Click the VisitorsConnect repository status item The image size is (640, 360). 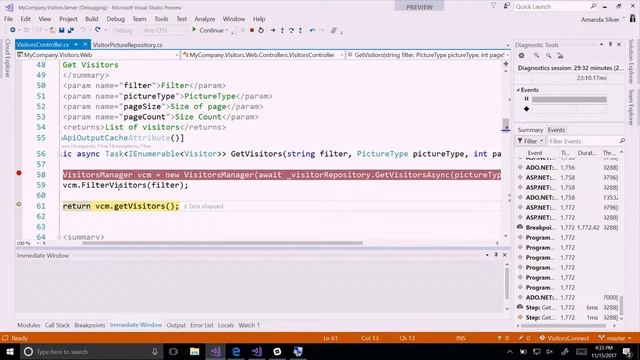tap(564, 338)
